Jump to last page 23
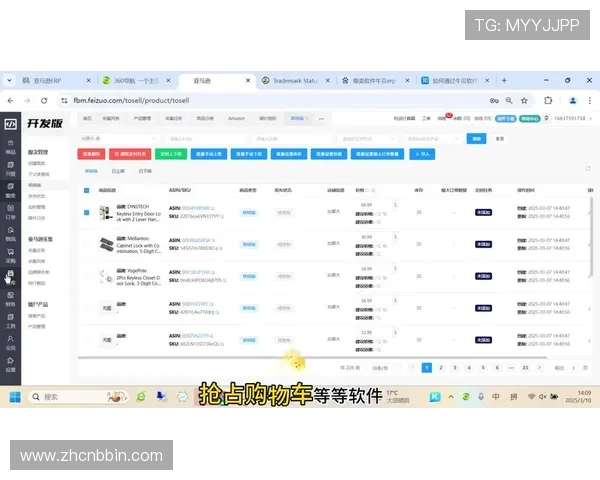This screenshot has height=480, width=600. (x=525, y=367)
